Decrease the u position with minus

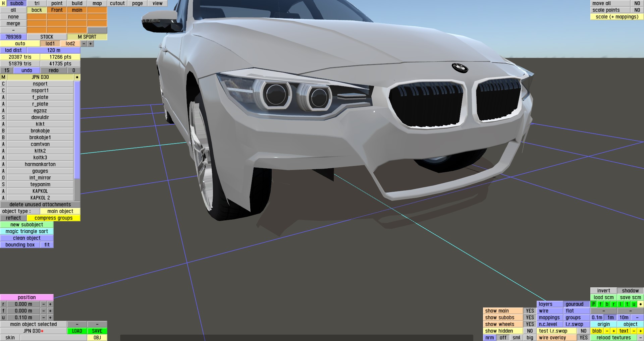pyautogui.click(x=44, y=318)
